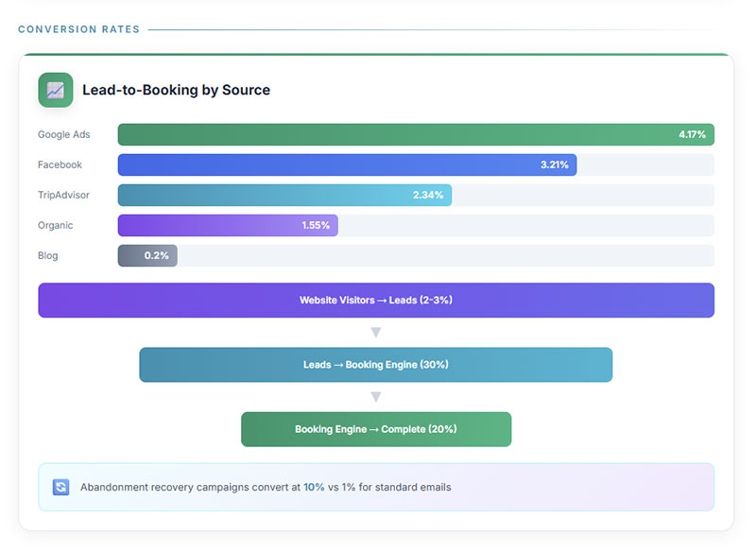Select the sync icon in the abandonment note
The width and height of the screenshot is (756, 552).
60,487
